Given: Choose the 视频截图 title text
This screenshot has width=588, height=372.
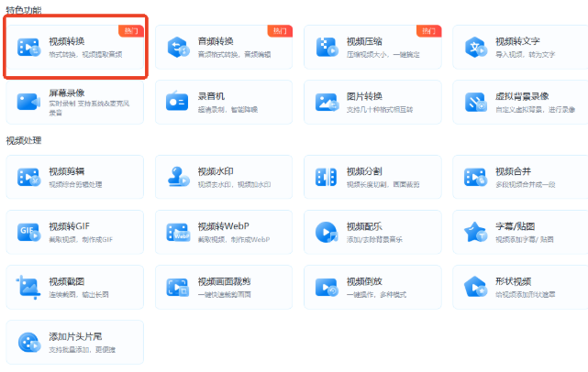Looking at the screenshot, I should point(67,281).
